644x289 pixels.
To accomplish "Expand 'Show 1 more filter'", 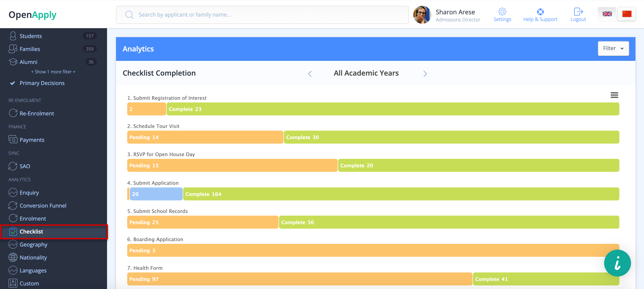I will coord(53,72).
